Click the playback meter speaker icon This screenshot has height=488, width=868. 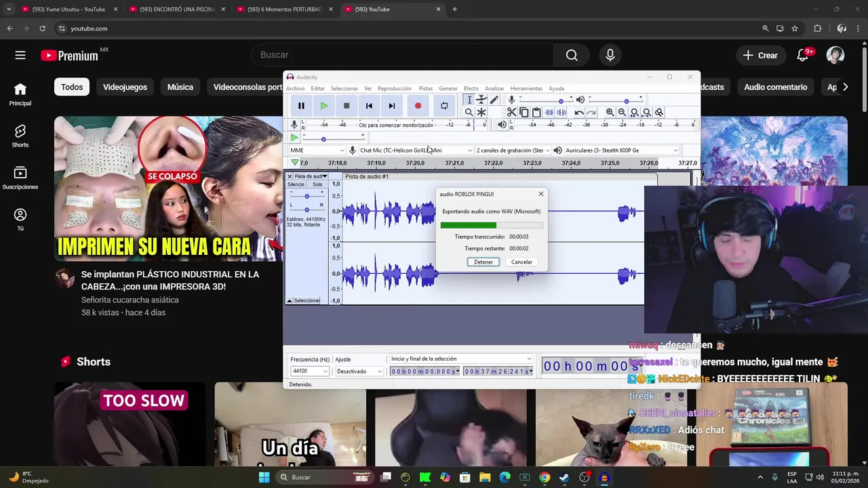click(x=502, y=125)
